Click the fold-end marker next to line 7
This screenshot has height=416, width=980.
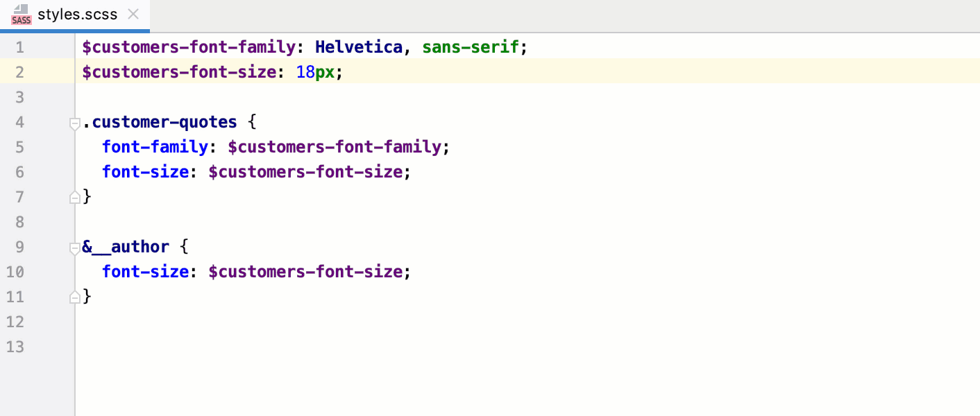74,197
